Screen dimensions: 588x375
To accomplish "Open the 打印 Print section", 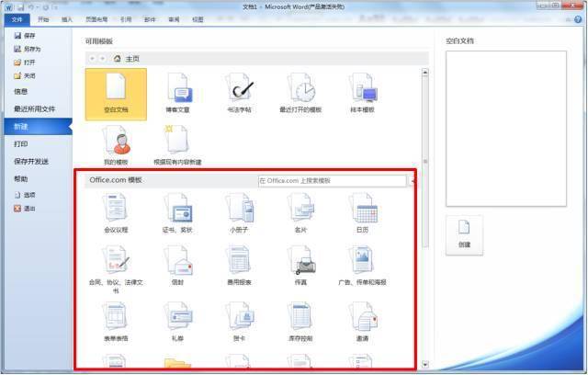I will click(x=20, y=144).
